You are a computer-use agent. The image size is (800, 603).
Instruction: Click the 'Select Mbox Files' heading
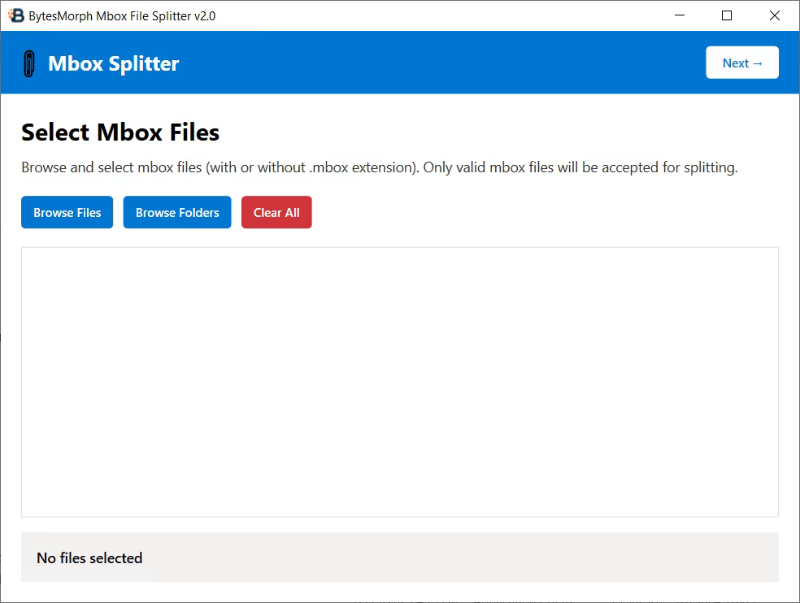point(120,132)
